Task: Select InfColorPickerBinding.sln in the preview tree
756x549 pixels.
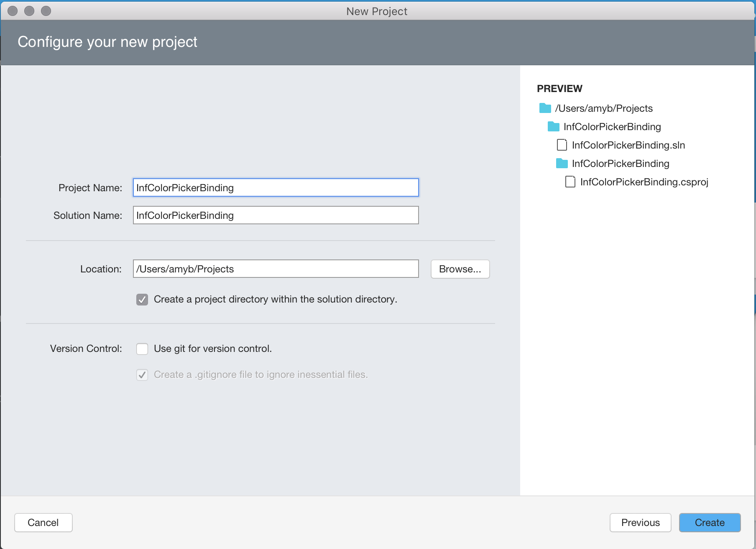Action: (628, 145)
